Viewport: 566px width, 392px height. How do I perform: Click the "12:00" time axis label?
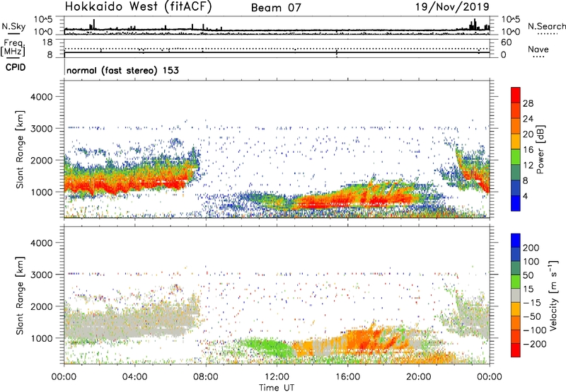tap(277, 377)
